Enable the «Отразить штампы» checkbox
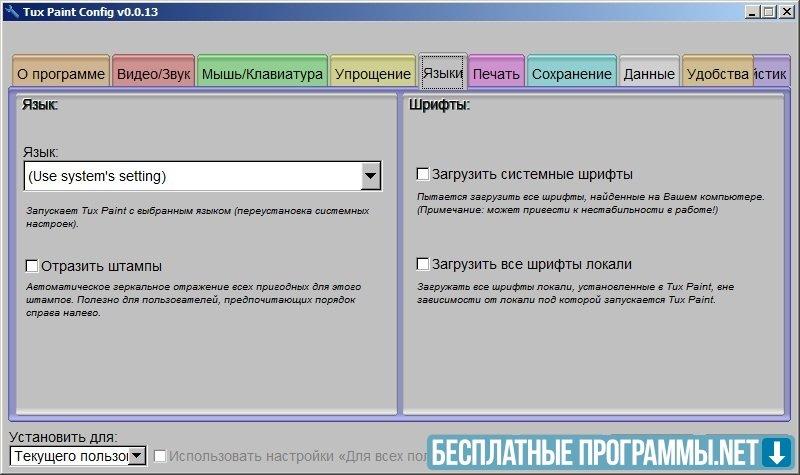Screen dimensions: 800x475 [32, 266]
